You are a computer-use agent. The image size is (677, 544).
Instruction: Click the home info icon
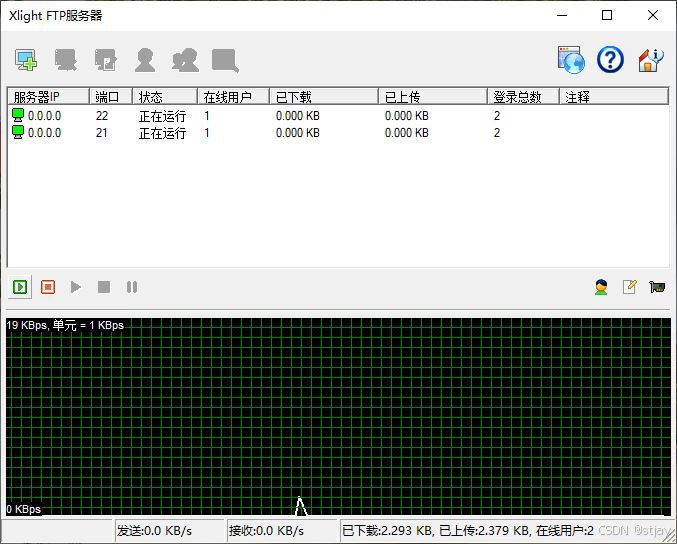coord(650,60)
